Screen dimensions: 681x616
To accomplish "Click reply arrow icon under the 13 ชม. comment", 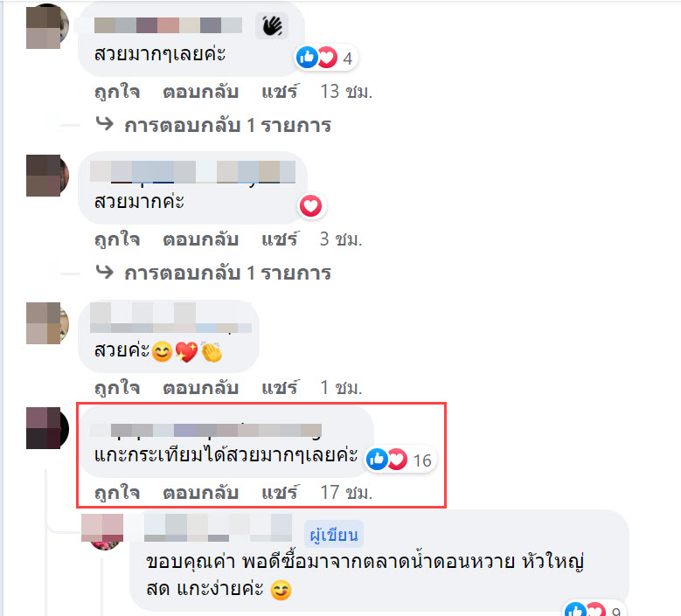I will 104,125.
